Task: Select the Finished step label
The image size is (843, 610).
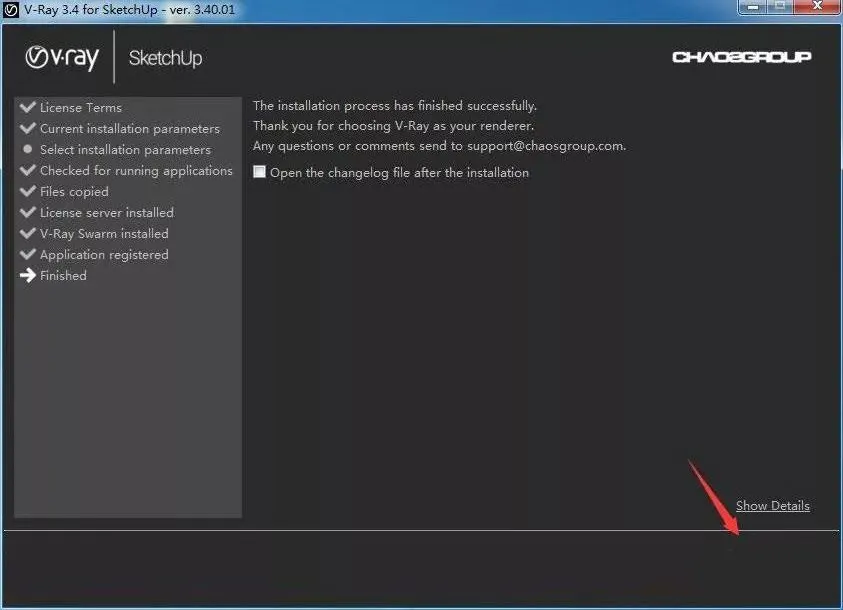Action: pos(63,275)
